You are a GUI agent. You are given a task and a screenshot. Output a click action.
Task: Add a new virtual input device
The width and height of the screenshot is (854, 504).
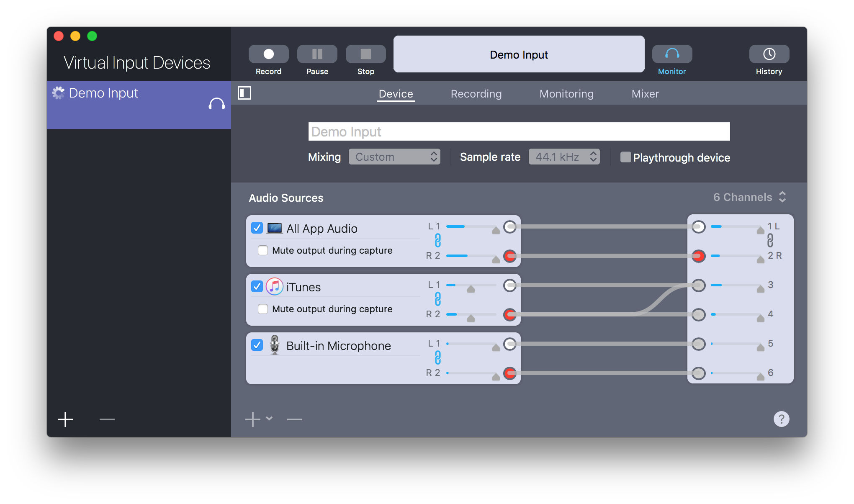click(65, 419)
